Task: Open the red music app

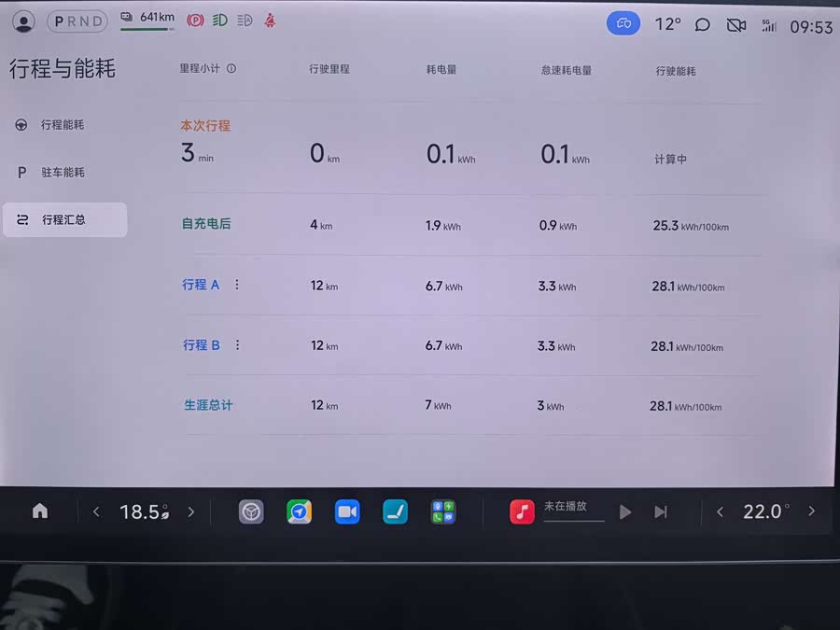Action: coord(522,511)
